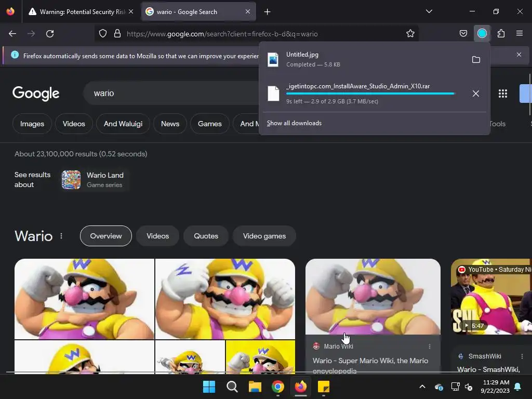The image size is (532, 399).
Task: Open File Explorer from taskbar
Action: [x=255, y=387]
